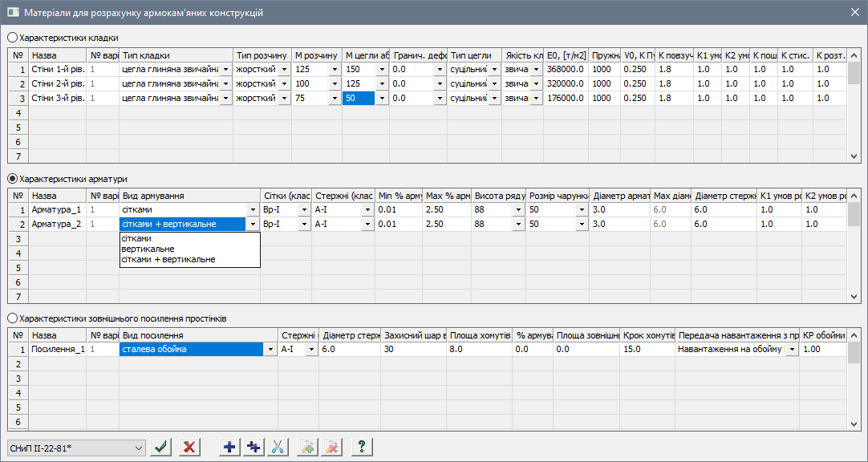Pick 'сітками' option in the open dropdown list

[x=136, y=239]
